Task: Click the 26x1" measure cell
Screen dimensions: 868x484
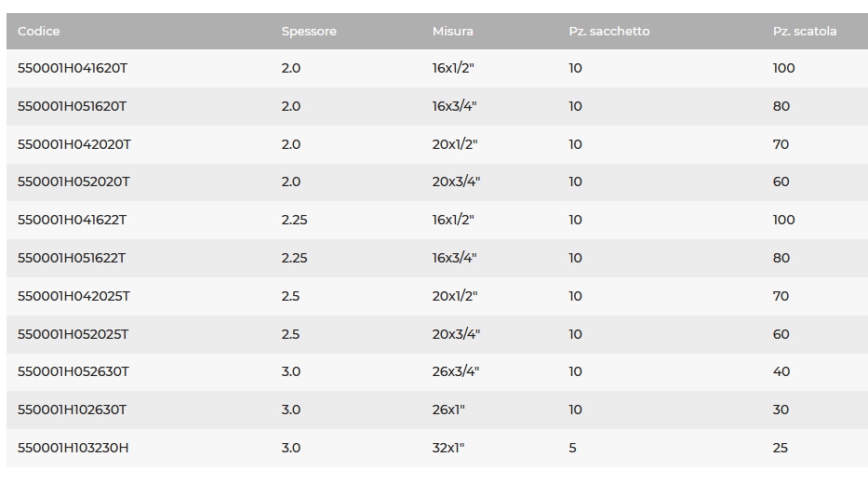Action: (x=448, y=410)
